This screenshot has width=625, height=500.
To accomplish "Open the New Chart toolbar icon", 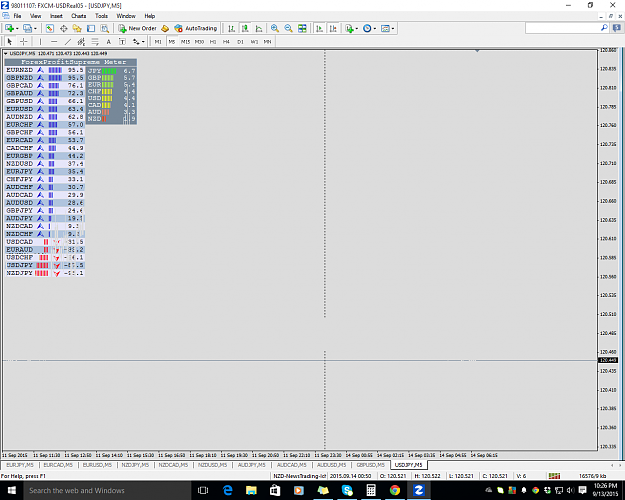I will (x=9, y=28).
